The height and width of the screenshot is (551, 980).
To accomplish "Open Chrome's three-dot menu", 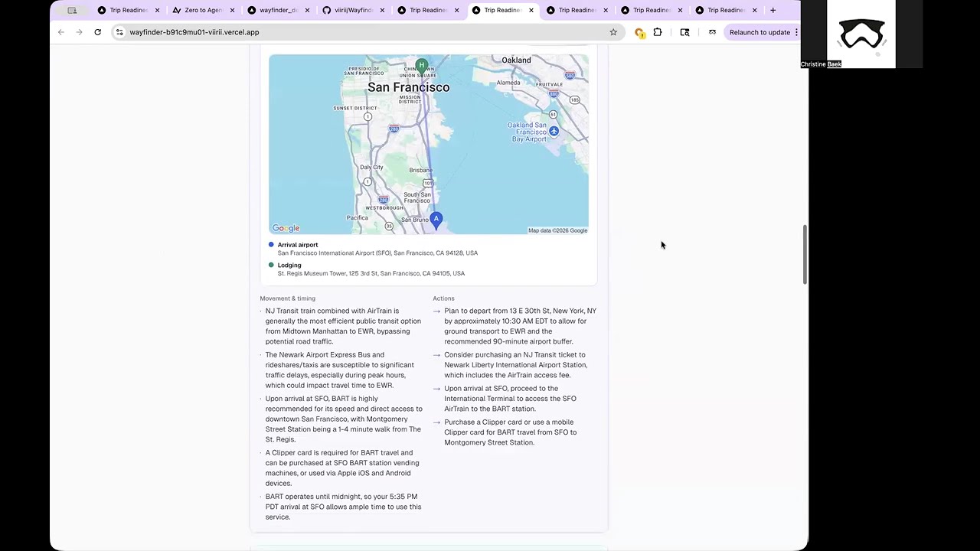I will point(796,32).
